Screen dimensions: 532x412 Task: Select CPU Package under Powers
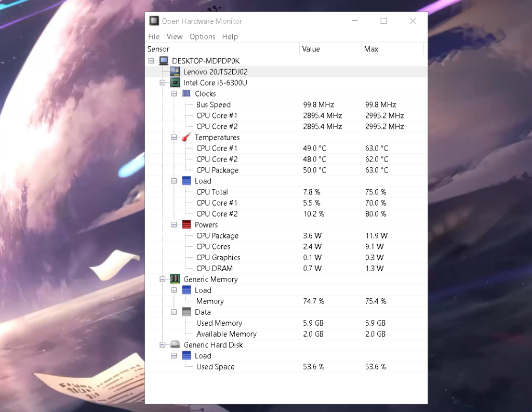tap(286, 235)
